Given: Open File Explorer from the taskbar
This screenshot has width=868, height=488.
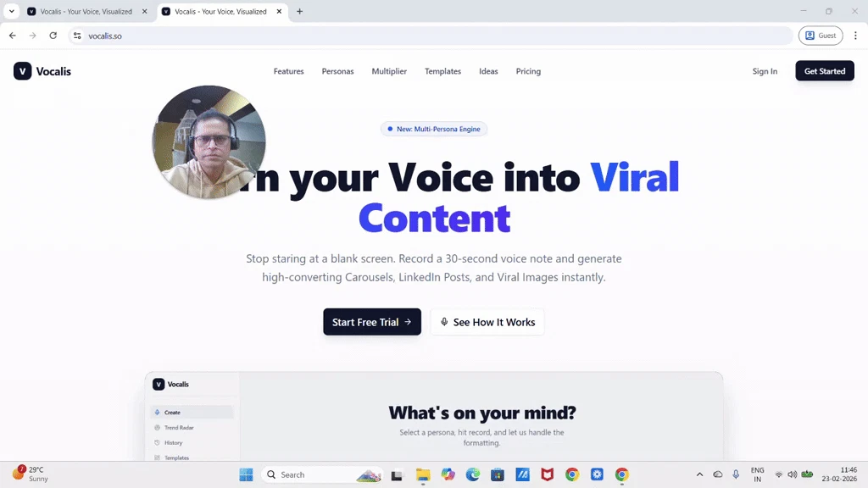Looking at the screenshot, I should [423, 474].
